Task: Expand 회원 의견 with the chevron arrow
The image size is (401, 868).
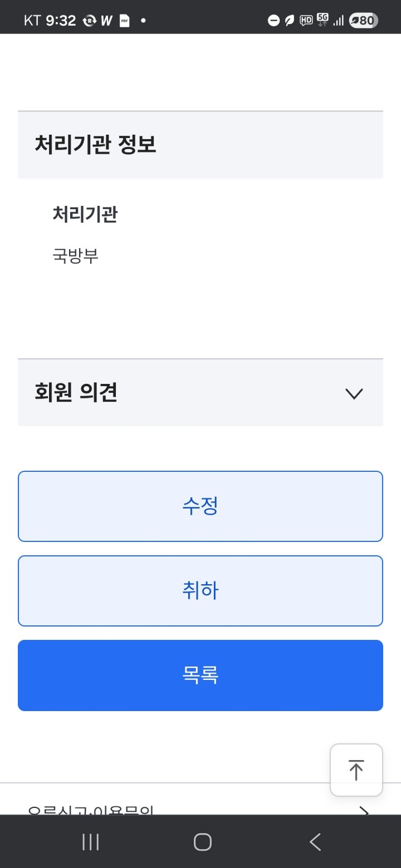Action: tap(354, 393)
